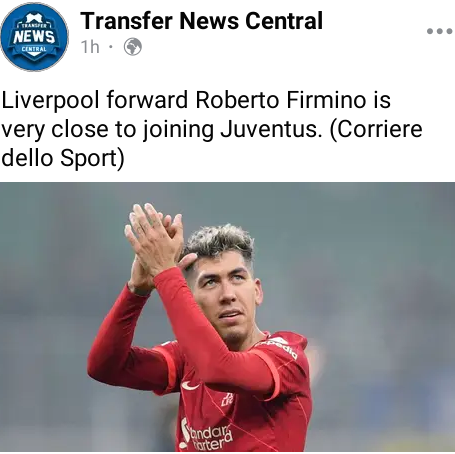
Task: Click the word 'Juventus' in the post
Action: (269, 129)
